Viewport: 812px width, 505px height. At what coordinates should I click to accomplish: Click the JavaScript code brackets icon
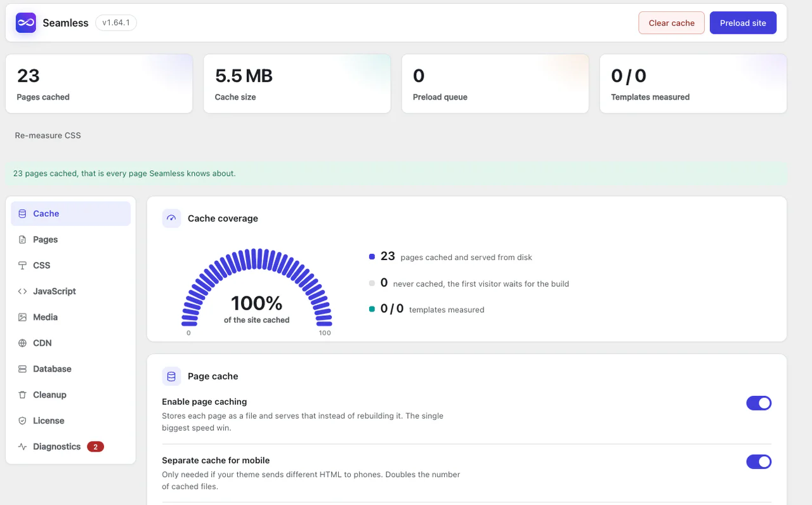tap(22, 291)
